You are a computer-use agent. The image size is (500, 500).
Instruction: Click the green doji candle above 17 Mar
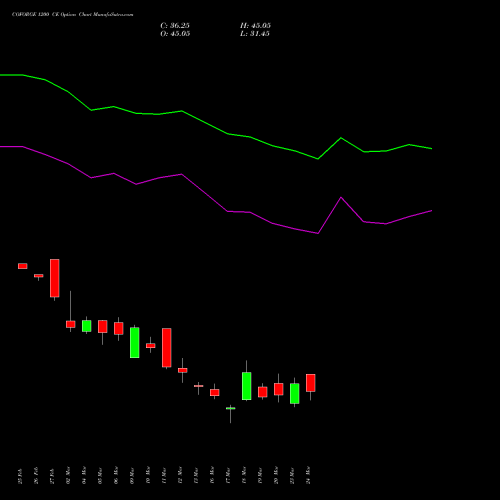[231, 408]
